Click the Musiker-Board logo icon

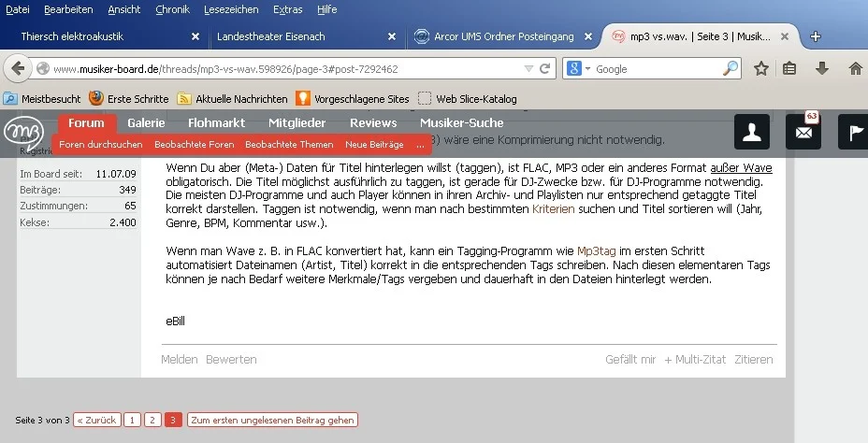click(x=23, y=132)
